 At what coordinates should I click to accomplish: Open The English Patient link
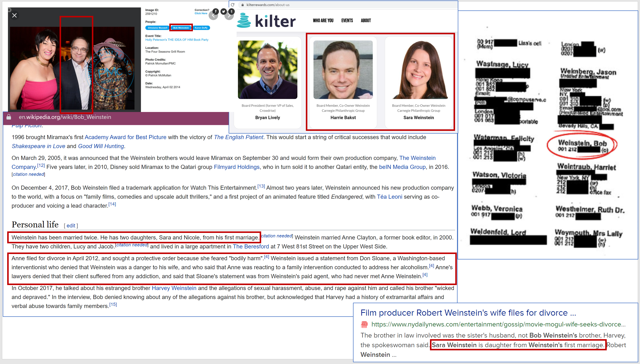238,137
